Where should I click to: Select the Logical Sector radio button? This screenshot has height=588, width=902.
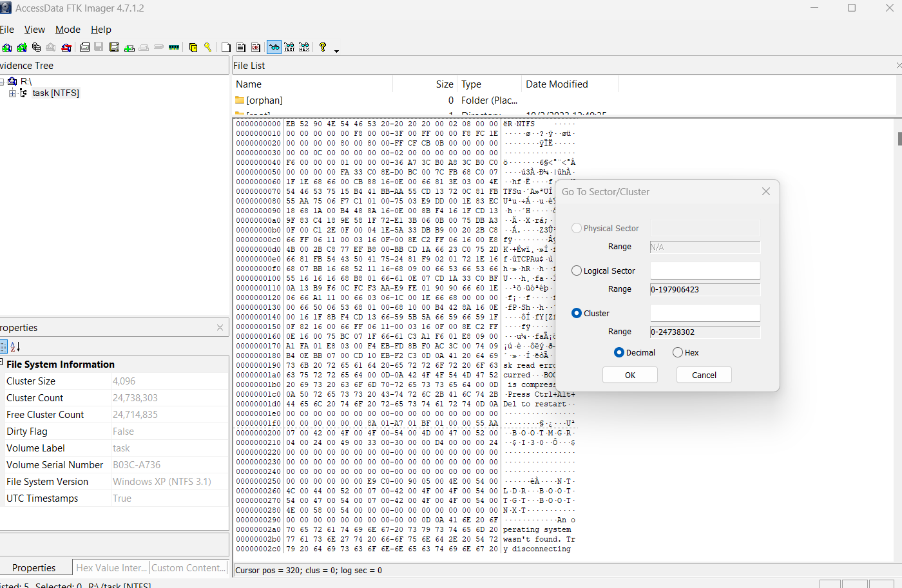(577, 270)
